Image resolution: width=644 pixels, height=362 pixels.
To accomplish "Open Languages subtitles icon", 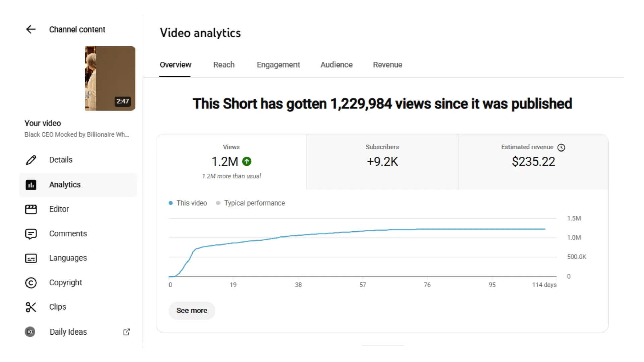I will click(31, 258).
